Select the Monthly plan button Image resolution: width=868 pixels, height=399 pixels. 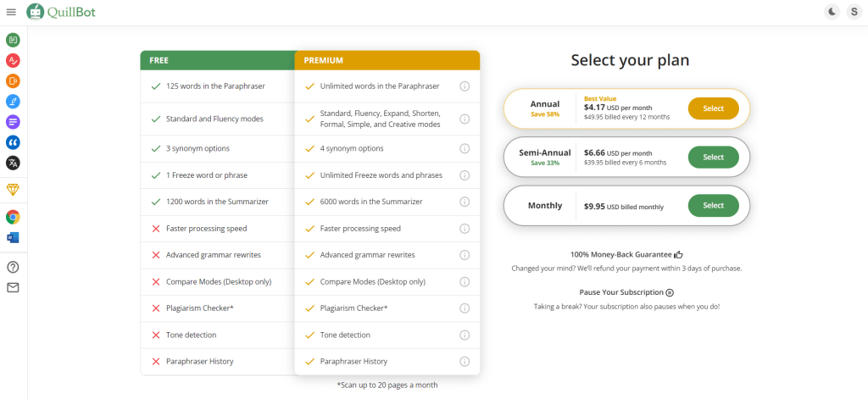pos(713,205)
